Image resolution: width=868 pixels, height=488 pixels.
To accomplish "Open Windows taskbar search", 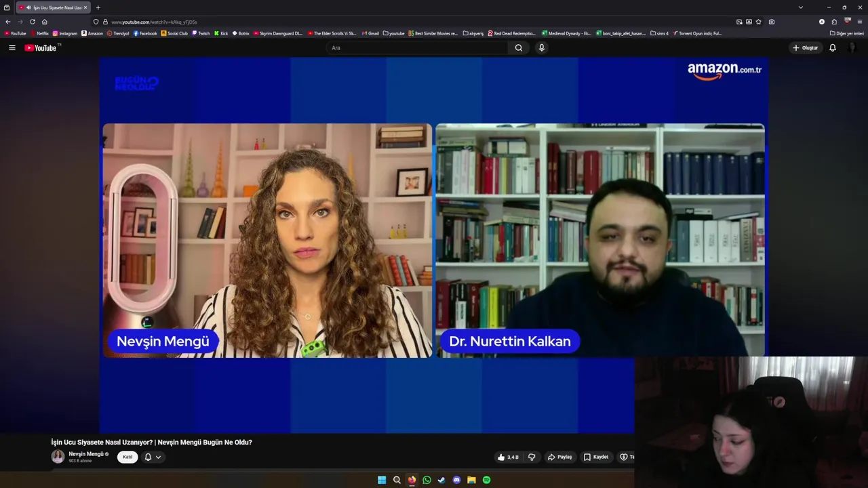I will (397, 480).
